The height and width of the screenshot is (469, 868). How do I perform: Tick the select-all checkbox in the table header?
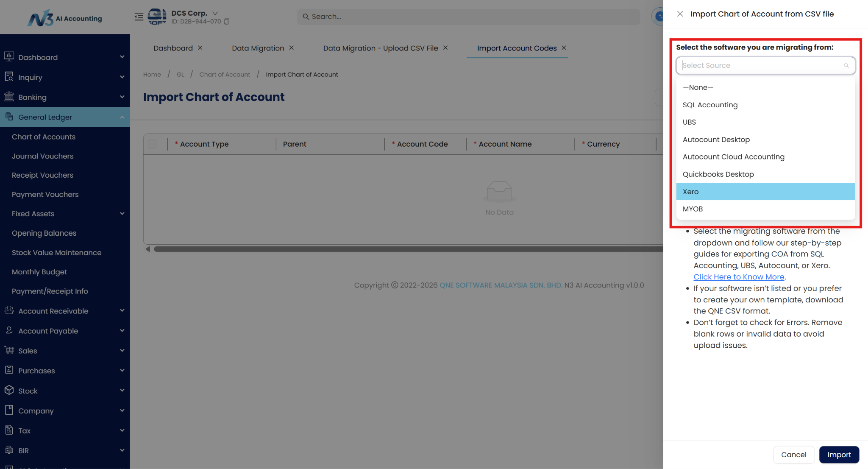coord(152,144)
